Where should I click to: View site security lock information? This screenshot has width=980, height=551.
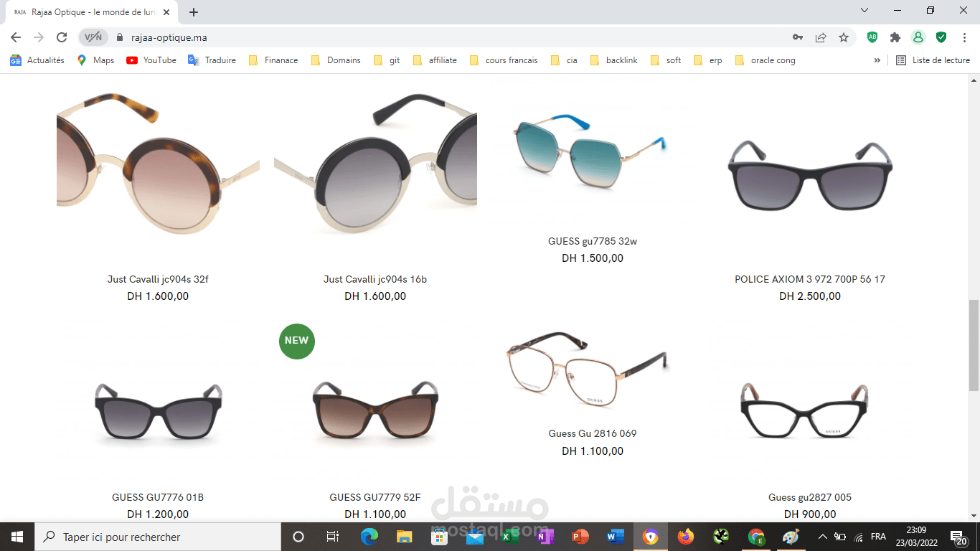click(x=119, y=37)
